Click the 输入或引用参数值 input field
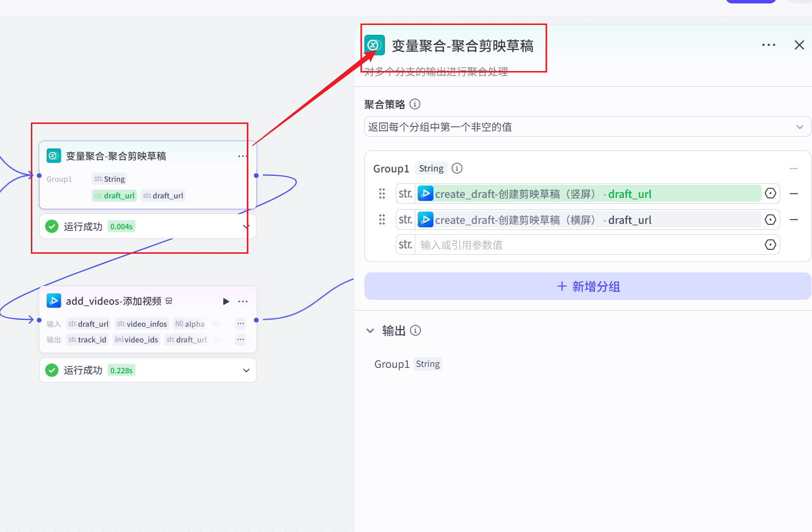The width and height of the screenshot is (812, 532). pos(563,244)
